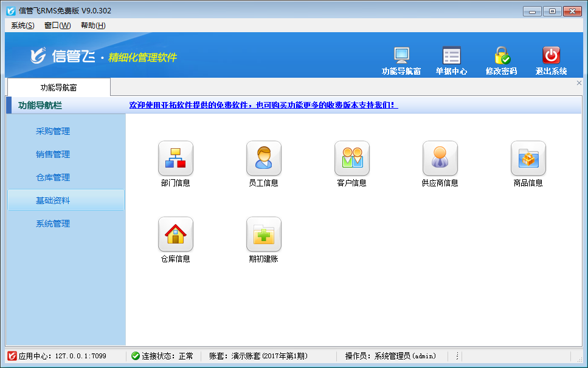The height and width of the screenshot is (368, 588).
Task: Open the 商品信息 product icon
Action: [528, 158]
